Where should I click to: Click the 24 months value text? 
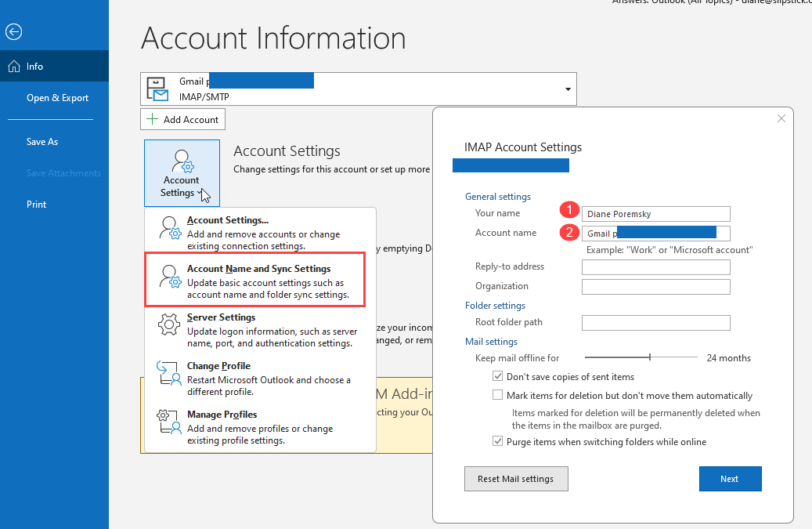[x=729, y=358]
